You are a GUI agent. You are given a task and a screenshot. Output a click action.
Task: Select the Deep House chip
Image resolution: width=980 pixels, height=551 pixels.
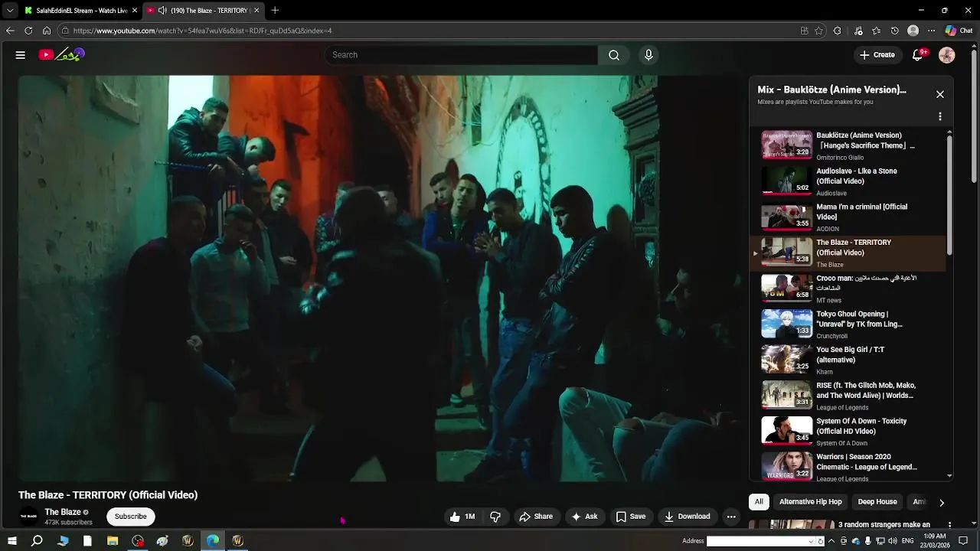[x=877, y=502]
